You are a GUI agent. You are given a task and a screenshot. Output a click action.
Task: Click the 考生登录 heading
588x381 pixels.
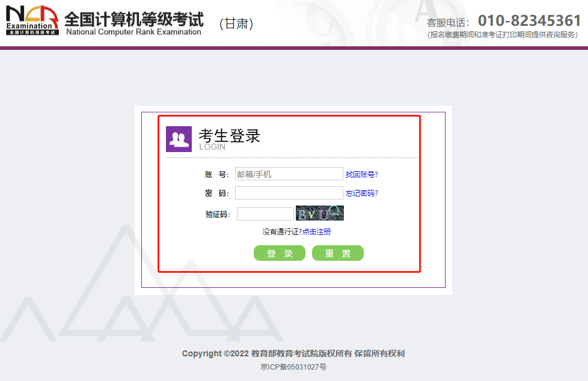(230, 136)
